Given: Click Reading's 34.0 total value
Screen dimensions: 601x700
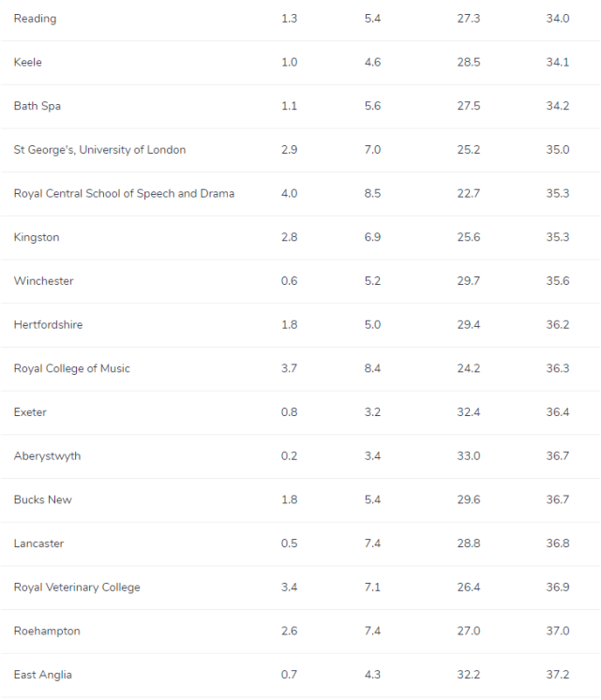Looking at the screenshot, I should pyautogui.click(x=558, y=19).
